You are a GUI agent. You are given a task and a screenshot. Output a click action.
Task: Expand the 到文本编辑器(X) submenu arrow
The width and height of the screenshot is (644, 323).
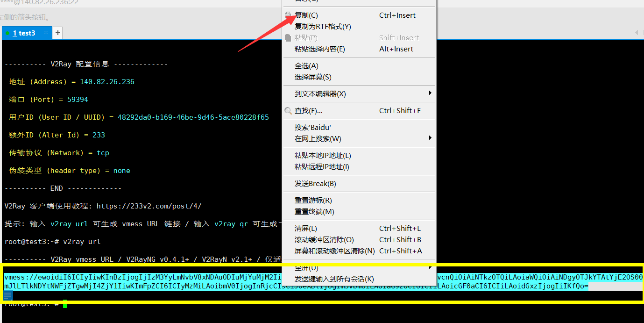point(430,93)
